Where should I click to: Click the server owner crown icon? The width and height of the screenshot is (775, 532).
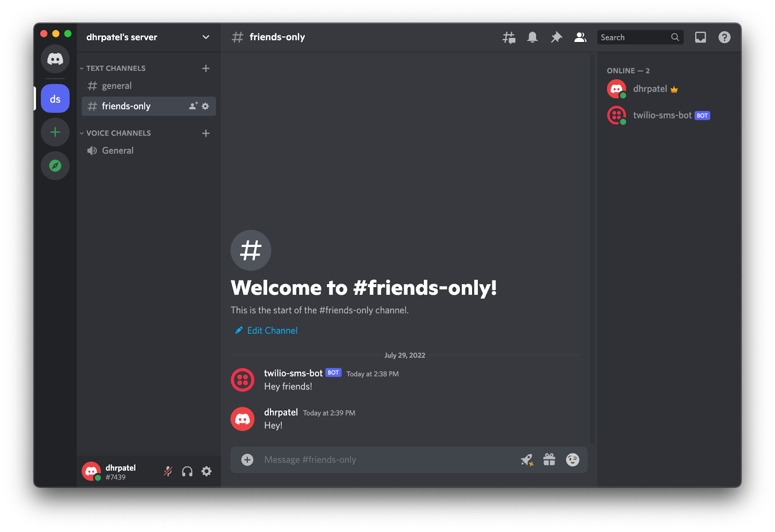tap(674, 89)
